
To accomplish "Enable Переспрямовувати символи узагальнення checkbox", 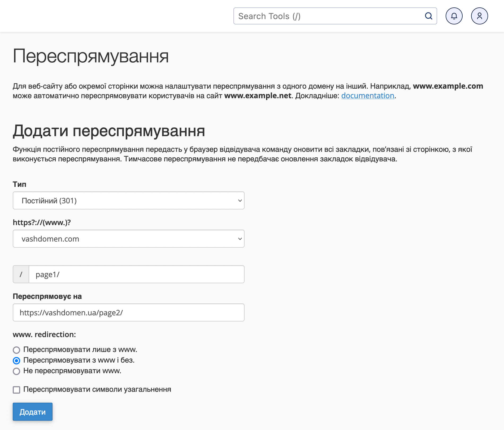I will click(x=16, y=390).
